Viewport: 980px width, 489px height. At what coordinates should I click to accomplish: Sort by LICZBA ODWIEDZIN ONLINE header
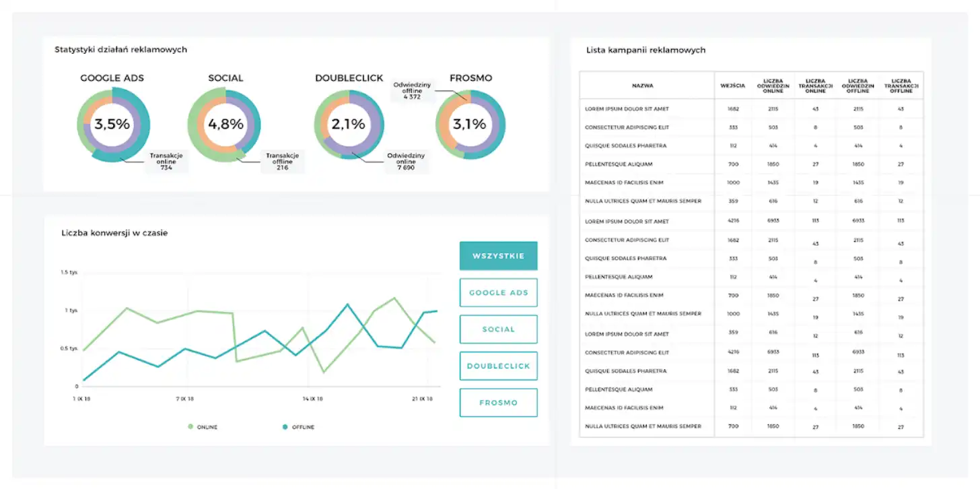coord(773,86)
